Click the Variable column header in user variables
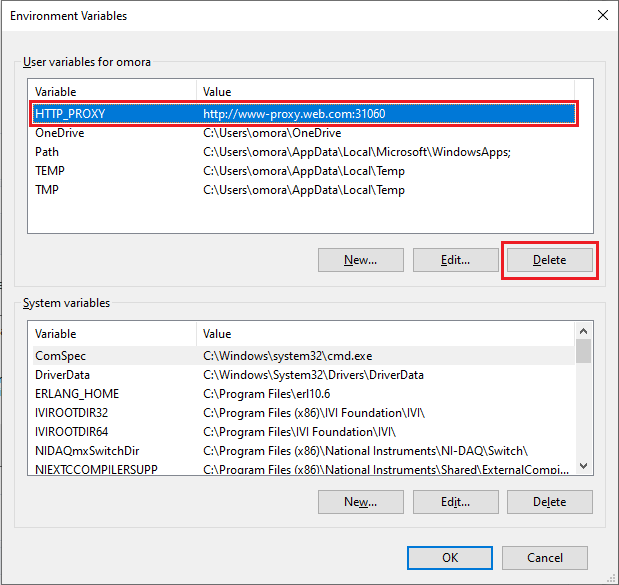 point(110,92)
